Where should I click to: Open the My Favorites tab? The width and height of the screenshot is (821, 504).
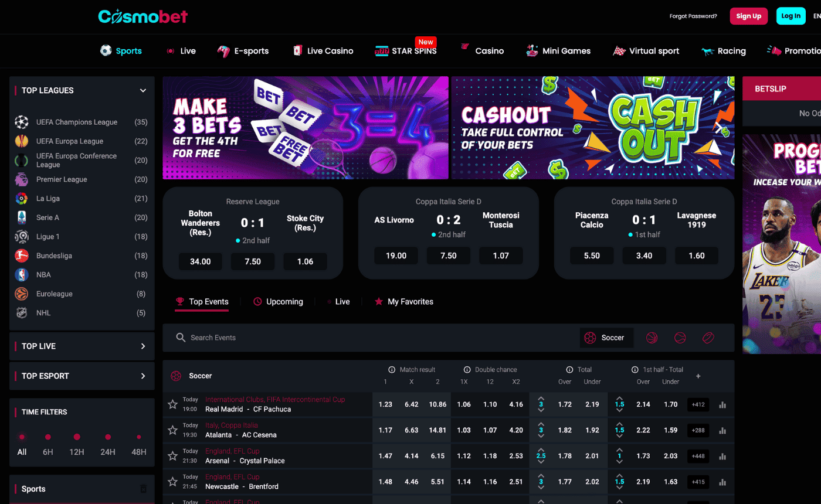(x=404, y=302)
